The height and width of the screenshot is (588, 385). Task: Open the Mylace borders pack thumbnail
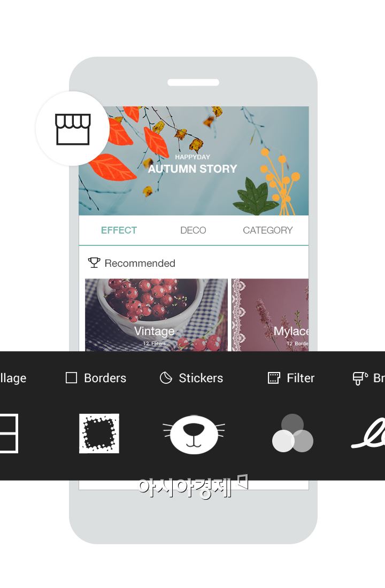[x=270, y=315]
